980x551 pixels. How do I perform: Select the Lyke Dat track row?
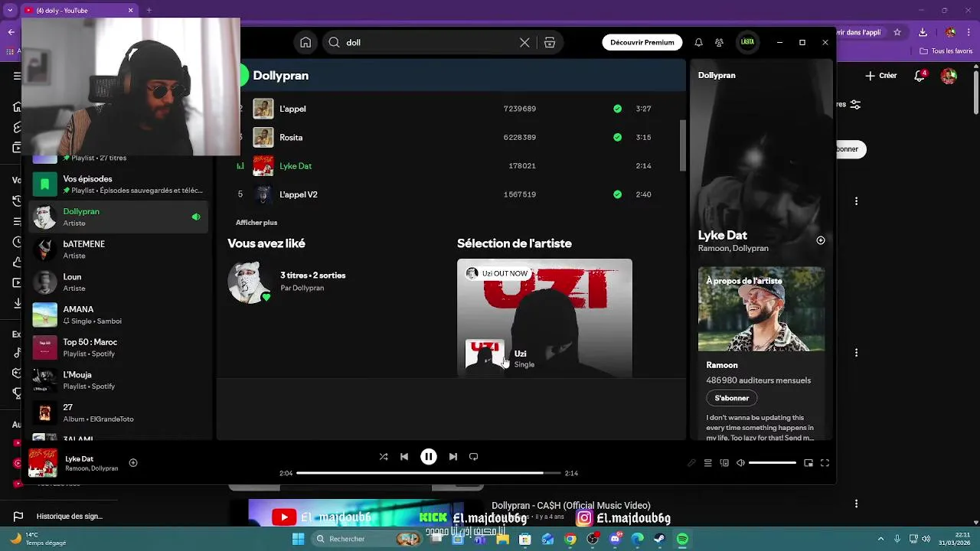point(452,166)
